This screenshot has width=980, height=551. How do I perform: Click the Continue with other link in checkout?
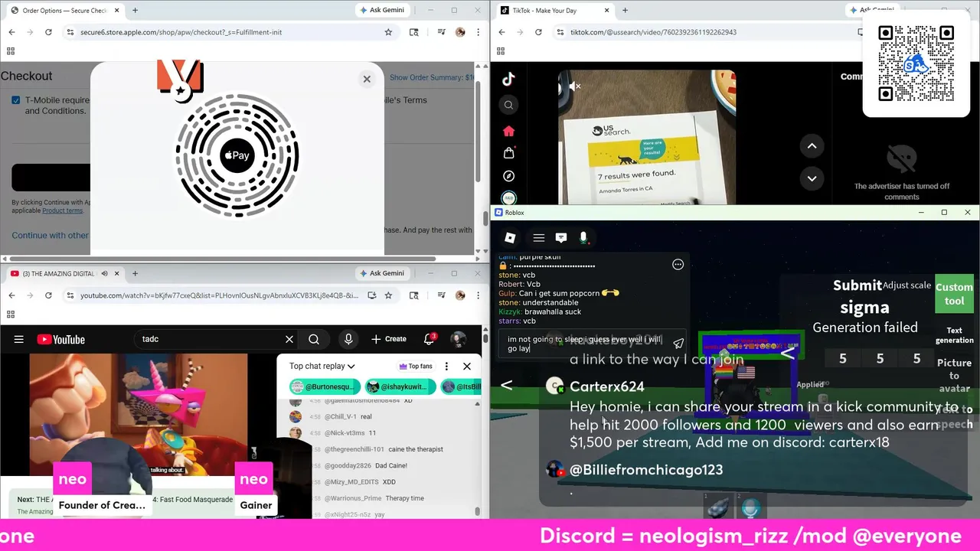coord(50,235)
